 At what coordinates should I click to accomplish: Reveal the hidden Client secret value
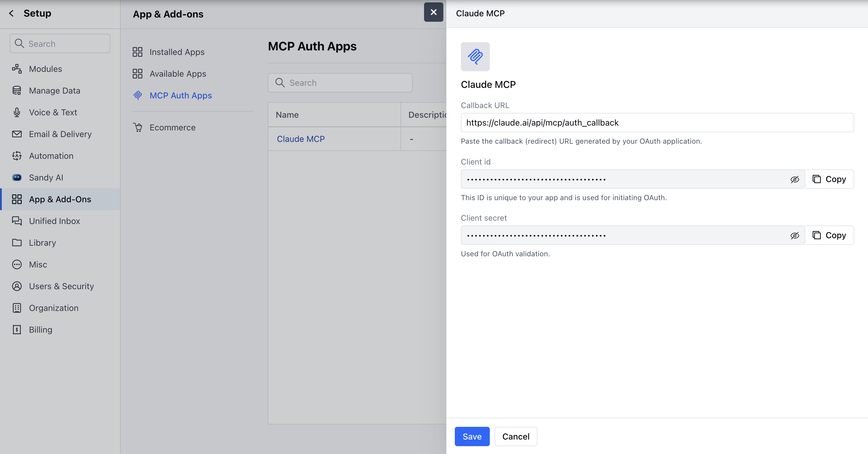(794, 236)
